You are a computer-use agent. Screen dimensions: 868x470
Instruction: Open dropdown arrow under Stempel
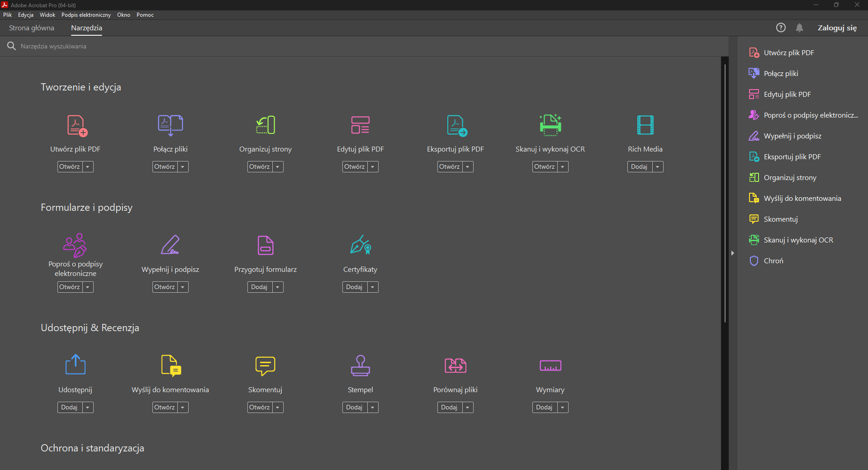(x=373, y=408)
